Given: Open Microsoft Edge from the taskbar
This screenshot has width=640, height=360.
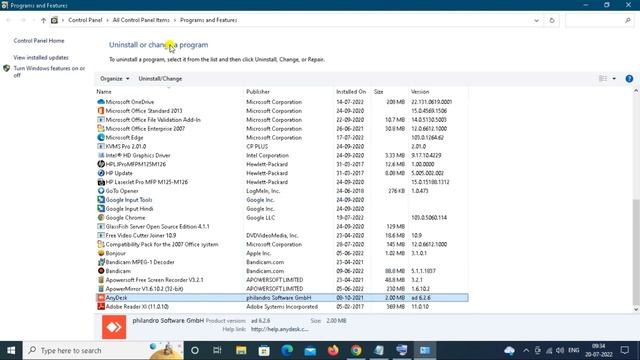Looking at the screenshot, I should click(287, 350).
